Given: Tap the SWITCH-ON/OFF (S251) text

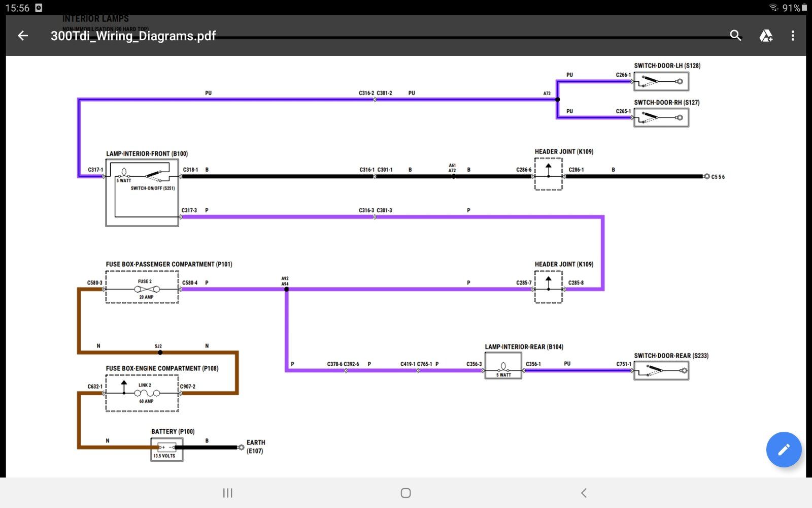Looking at the screenshot, I should pos(153,188).
